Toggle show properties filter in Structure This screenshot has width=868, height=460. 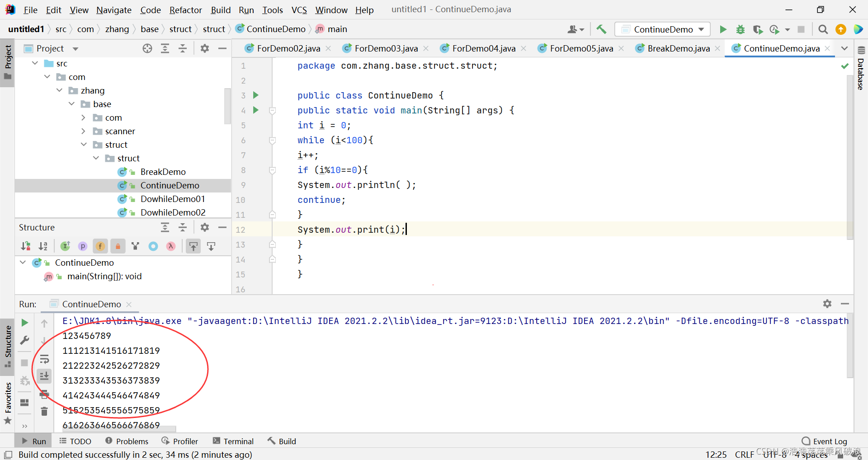(x=83, y=246)
